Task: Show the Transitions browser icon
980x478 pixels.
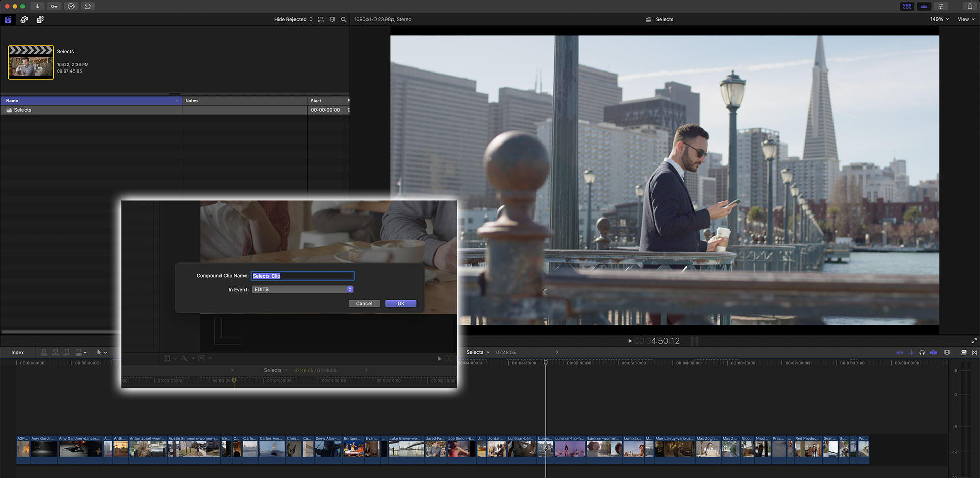Action: [974, 353]
